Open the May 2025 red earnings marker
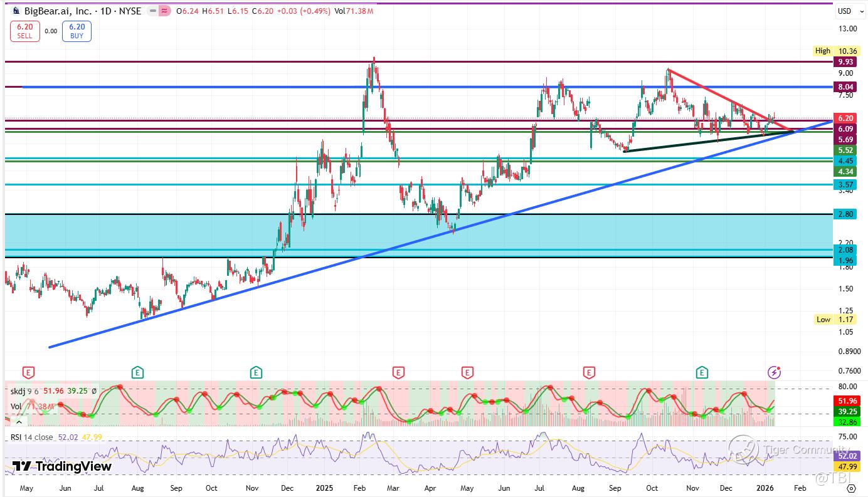 pos(467,372)
